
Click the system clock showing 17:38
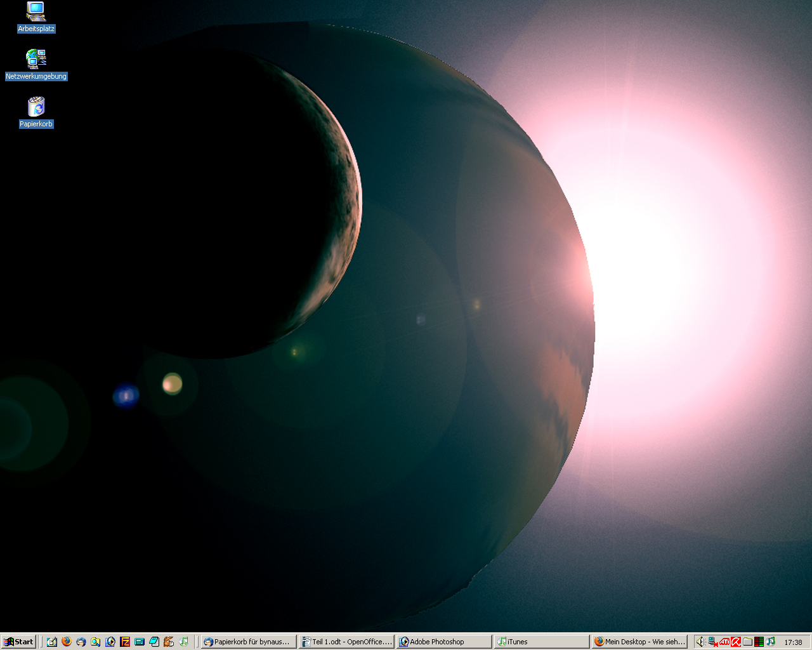coord(793,642)
